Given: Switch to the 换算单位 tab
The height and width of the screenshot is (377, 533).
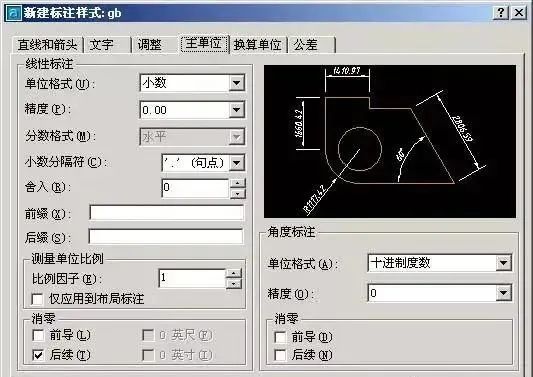Looking at the screenshot, I should pyautogui.click(x=258, y=45).
